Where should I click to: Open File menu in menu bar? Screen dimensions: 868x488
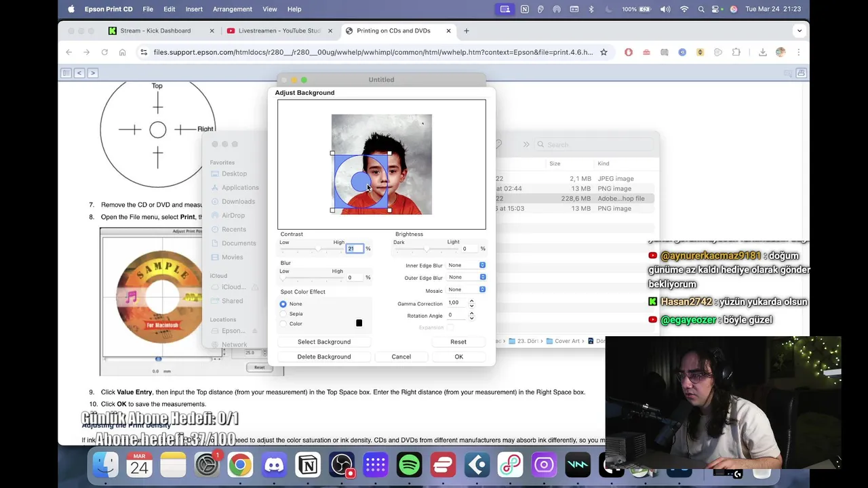tap(148, 9)
